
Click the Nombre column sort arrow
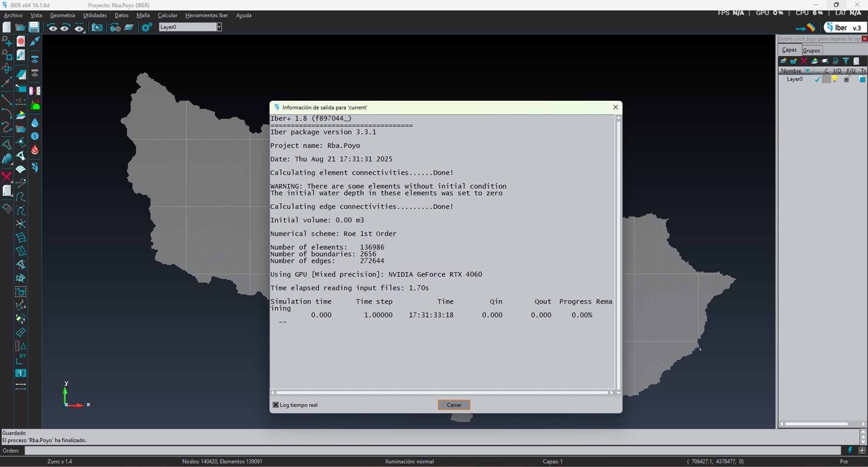coord(807,71)
